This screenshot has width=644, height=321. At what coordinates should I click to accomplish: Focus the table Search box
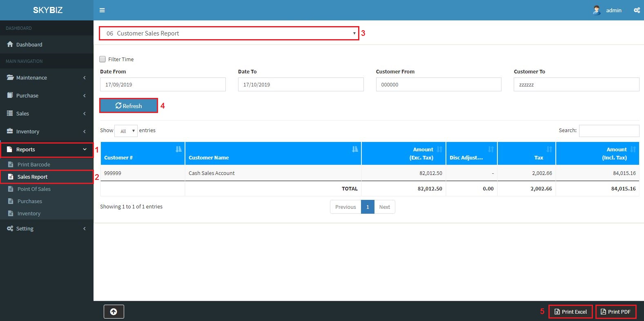pyautogui.click(x=608, y=131)
